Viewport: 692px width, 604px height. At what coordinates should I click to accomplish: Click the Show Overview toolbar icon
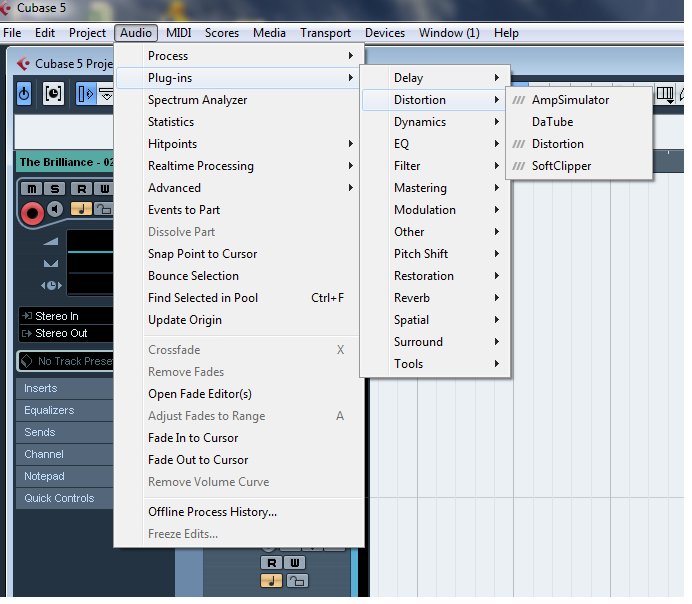[106, 94]
